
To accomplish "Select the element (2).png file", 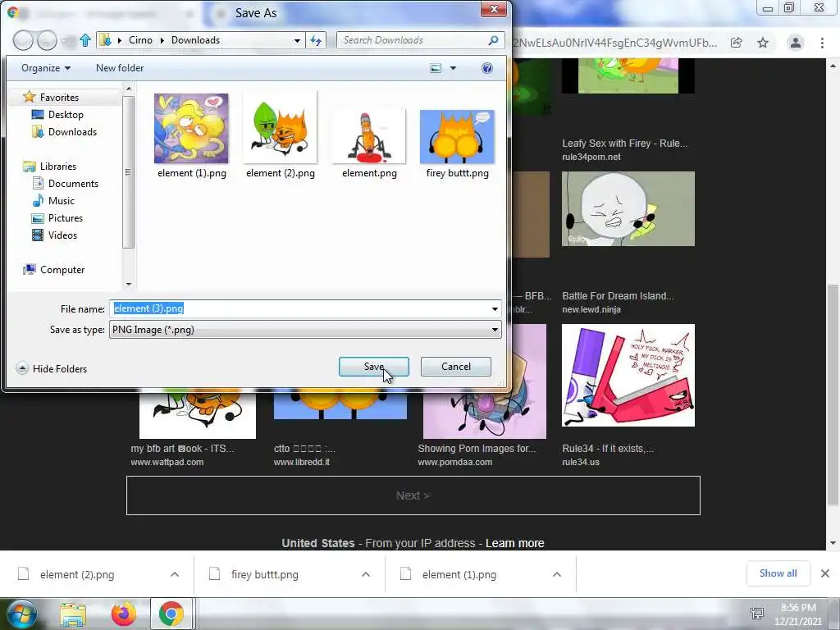I will pos(281,135).
